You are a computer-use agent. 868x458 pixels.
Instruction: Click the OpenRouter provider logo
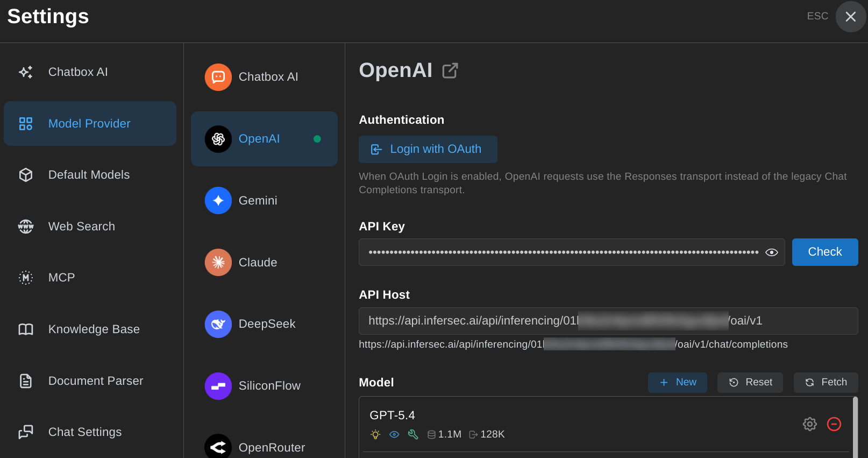218,447
